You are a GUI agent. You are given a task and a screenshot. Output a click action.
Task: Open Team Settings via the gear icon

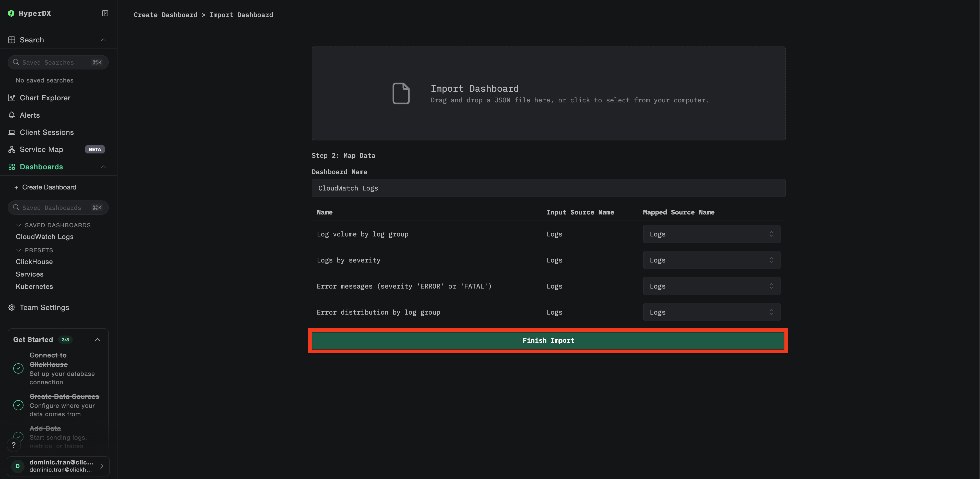[x=11, y=307]
